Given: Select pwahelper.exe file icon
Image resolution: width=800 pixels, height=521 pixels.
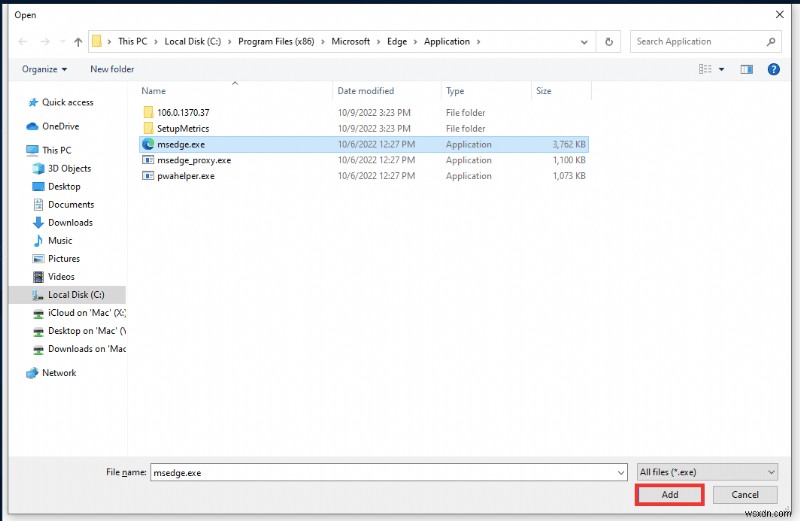Looking at the screenshot, I should [x=148, y=176].
